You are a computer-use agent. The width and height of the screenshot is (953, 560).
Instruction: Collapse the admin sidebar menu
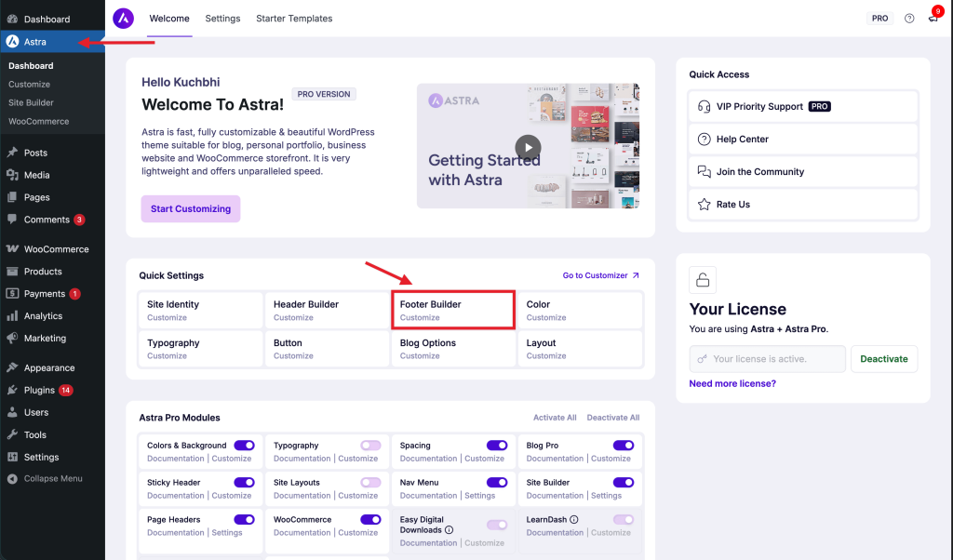[x=42, y=478]
